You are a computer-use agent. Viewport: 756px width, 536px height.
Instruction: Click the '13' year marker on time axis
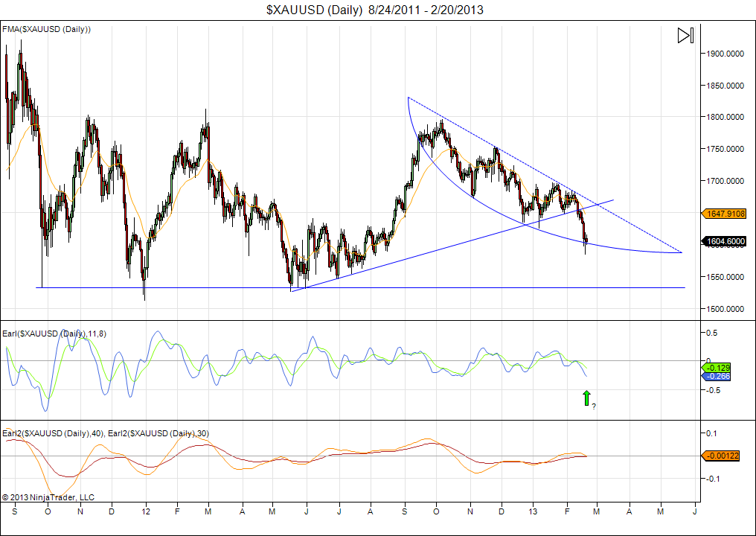533,512
